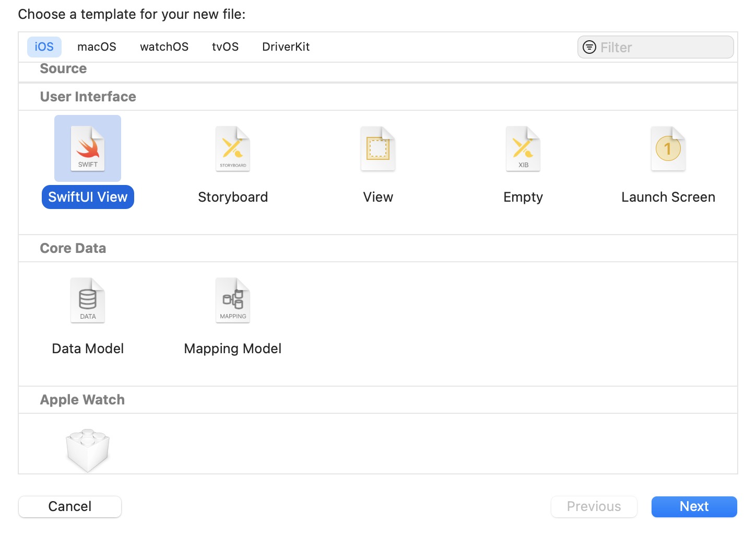This screenshot has height=534, width=756.
Task: Open the tvOS platform tab
Action: (225, 47)
